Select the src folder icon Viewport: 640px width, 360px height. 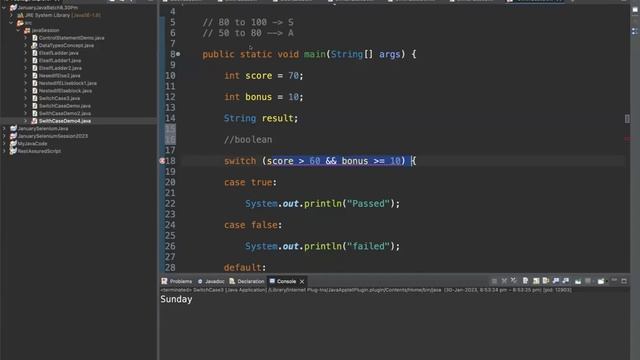point(20,23)
